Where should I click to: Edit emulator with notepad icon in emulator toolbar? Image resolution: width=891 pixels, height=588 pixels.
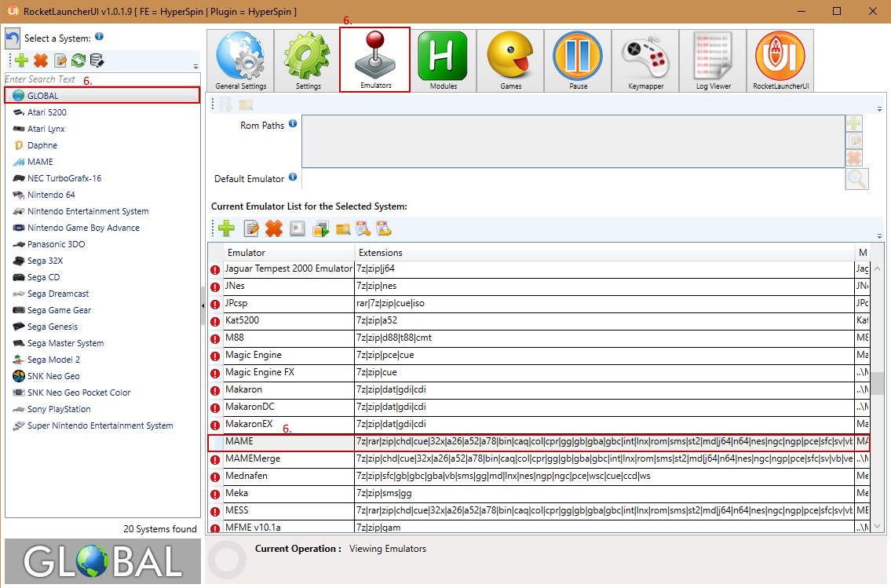click(250, 228)
